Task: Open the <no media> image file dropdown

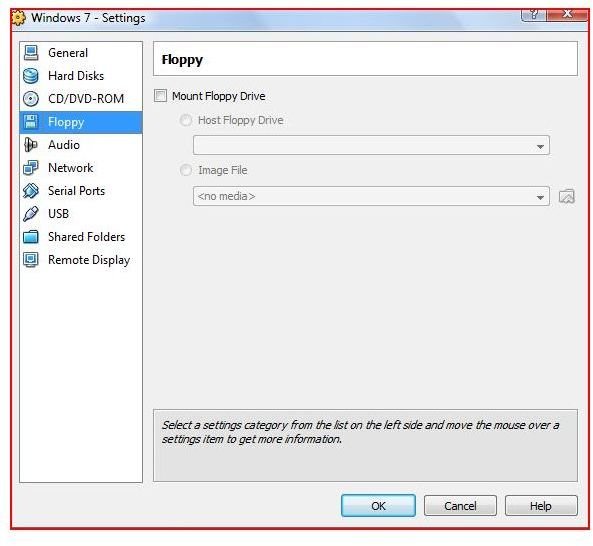Action: click(371, 196)
